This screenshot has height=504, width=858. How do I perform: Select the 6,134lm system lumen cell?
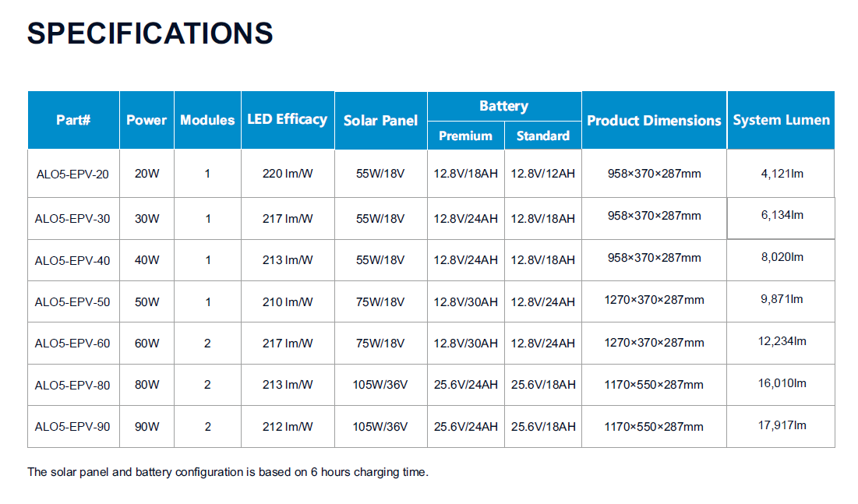[x=782, y=215]
